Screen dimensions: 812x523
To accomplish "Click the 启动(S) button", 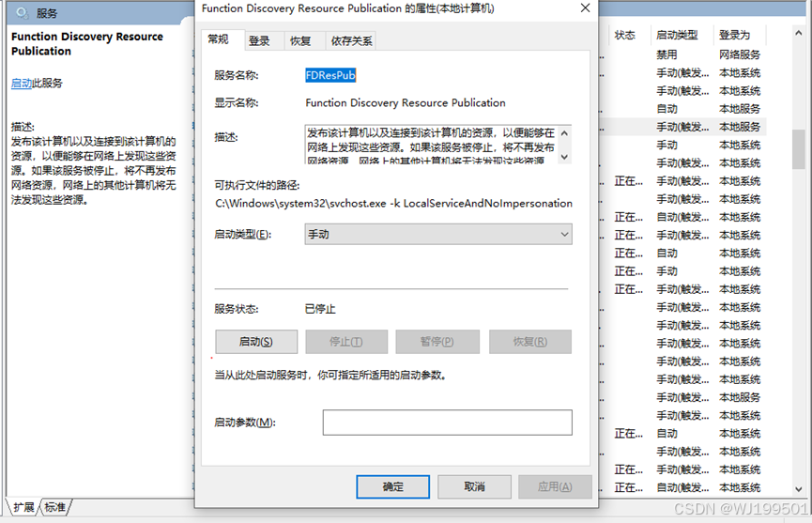I will coord(256,342).
